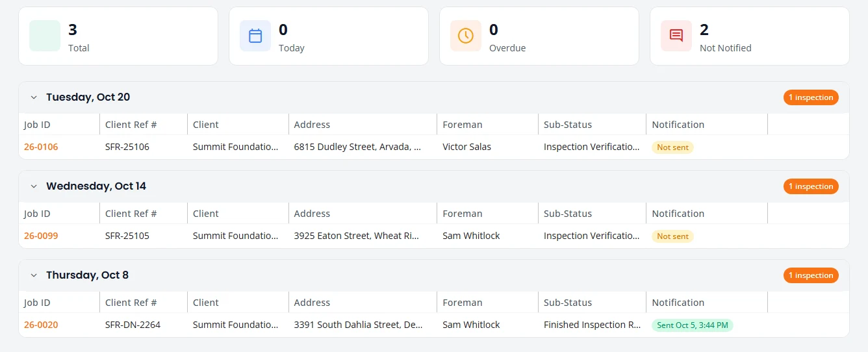Open job 26-0020
Screen dimensions: 868x352
coord(41,325)
